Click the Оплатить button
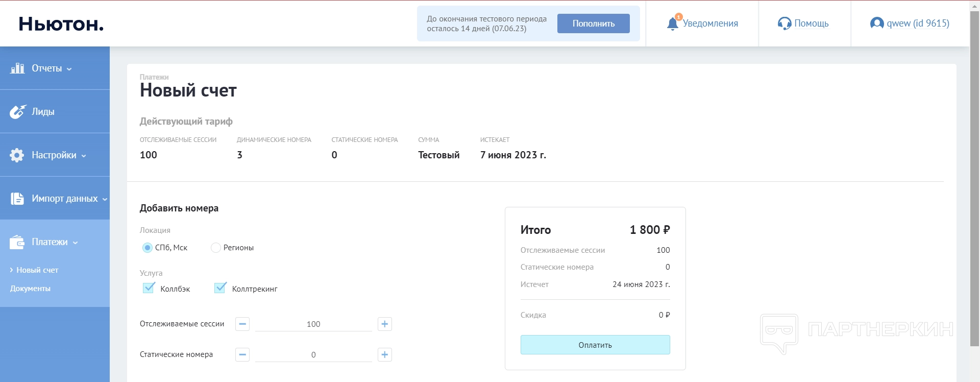 click(x=595, y=345)
